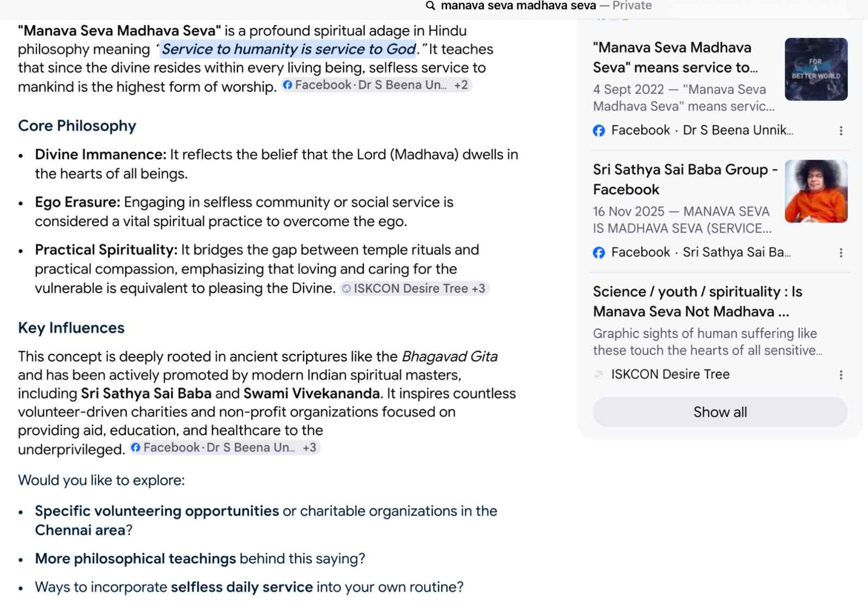Click the search magnifier icon in address bar
Viewport: 868px width, 615px height.
click(430, 6)
